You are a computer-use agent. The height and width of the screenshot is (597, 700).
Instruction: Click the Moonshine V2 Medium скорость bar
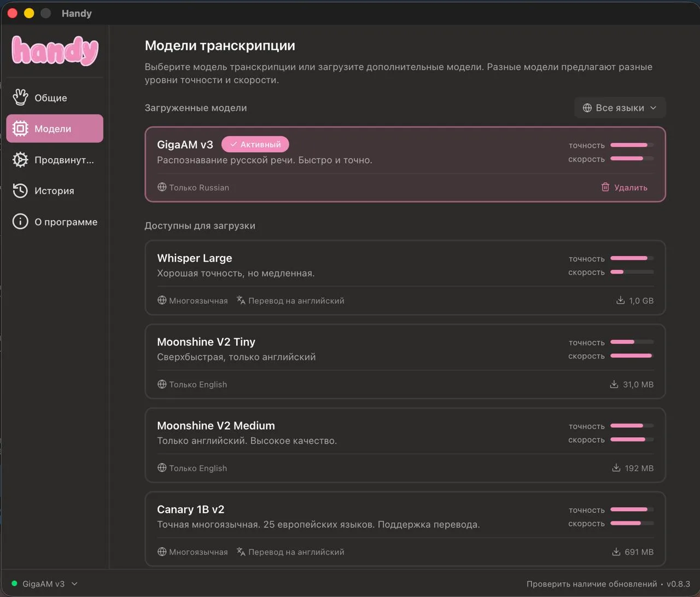coord(632,439)
